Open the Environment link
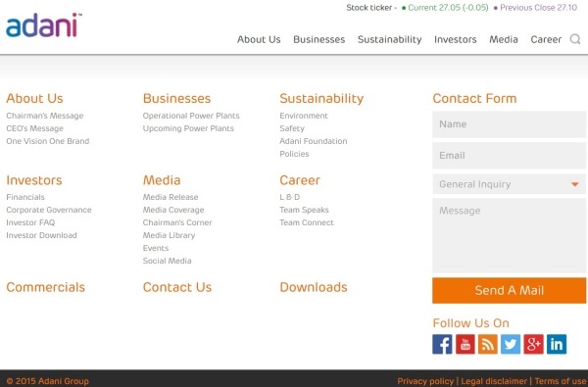Viewport: 588px width, 387px height. [x=304, y=116]
